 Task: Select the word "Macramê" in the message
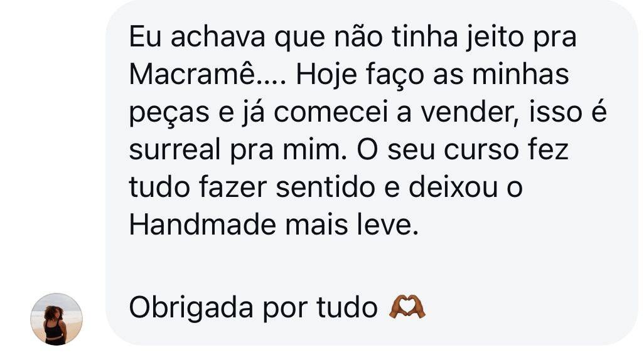pyautogui.click(x=193, y=74)
